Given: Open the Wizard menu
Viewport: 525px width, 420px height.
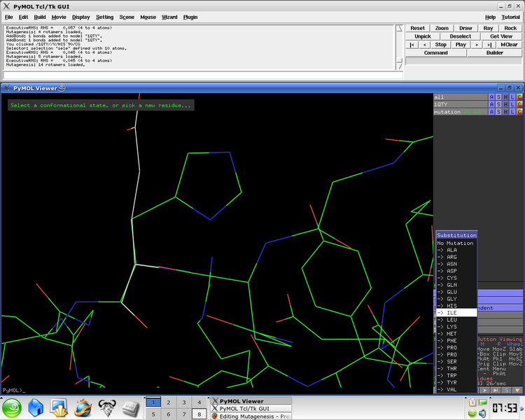Looking at the screenshot, I should pyautogui.click(x=169, y=17).
